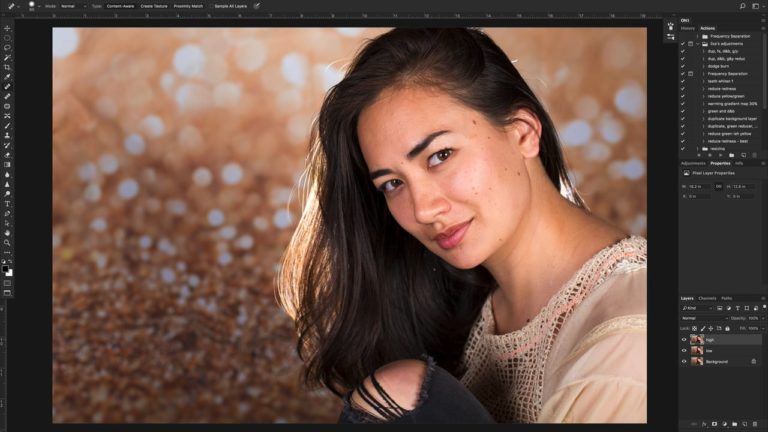Hide the High layer

tap(684, 339)
